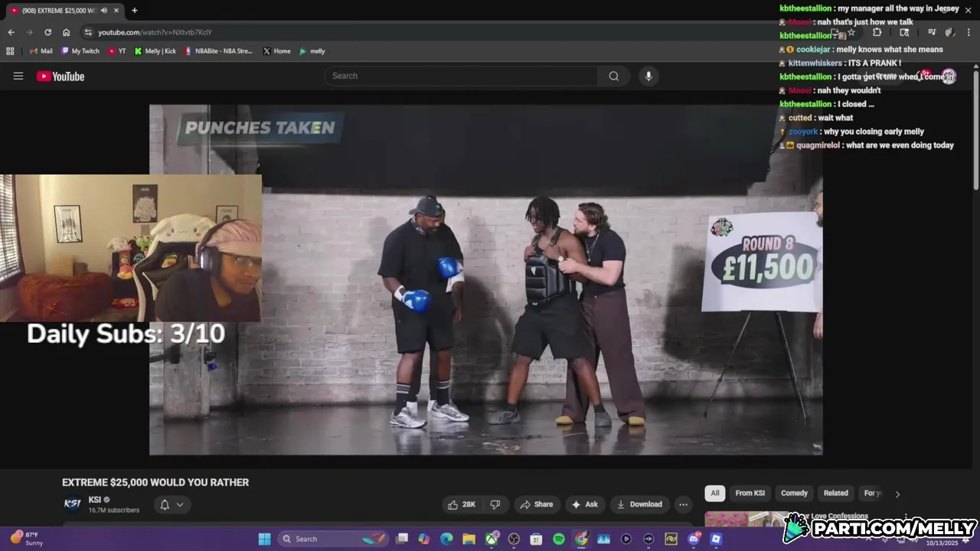Select the All filter chip
This screenshot has height=551, width=980.
coord(715,493)
